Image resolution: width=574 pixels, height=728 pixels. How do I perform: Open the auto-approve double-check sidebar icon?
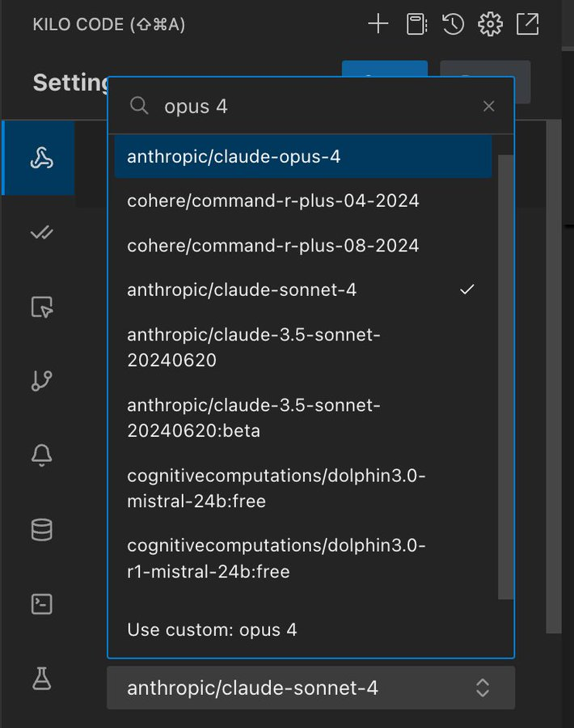click(41, 233)
